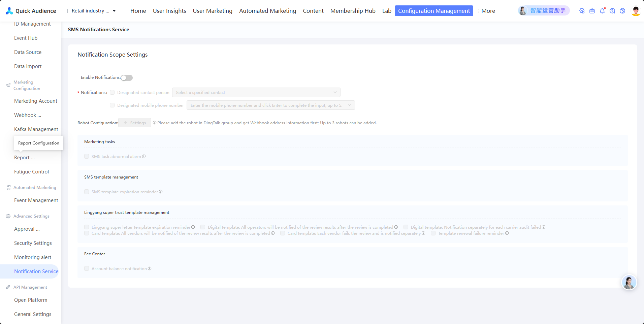Click the Advanced Settings section icon
This screenshot has height=324, width=644.
8,216
